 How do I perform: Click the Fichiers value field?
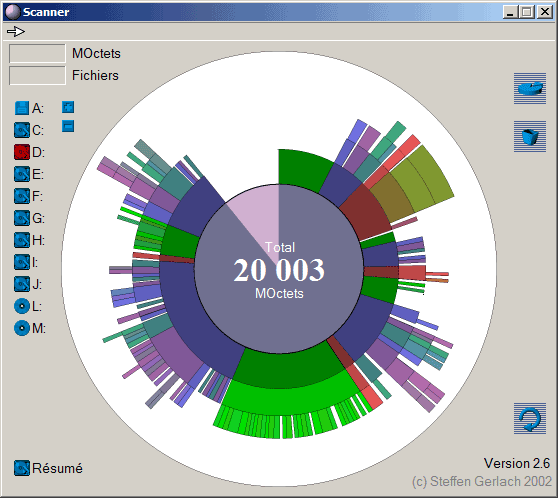point(37,75)
